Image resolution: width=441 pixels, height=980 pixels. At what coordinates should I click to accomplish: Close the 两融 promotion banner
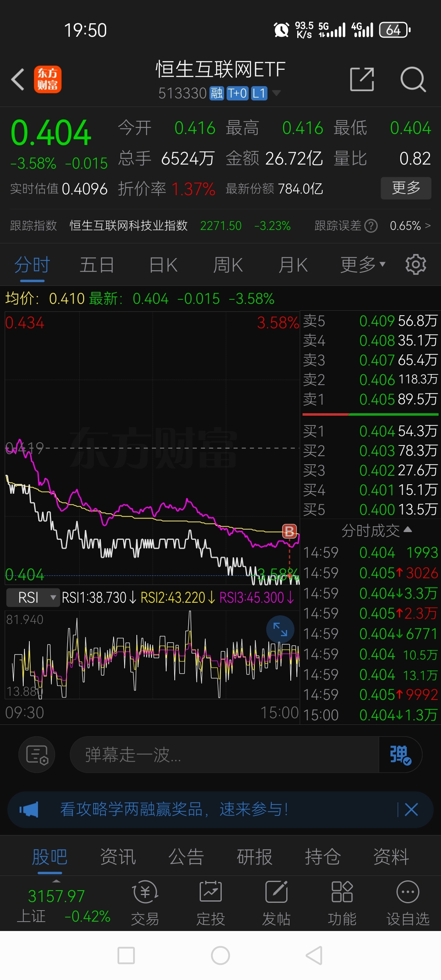click(411, 809)
